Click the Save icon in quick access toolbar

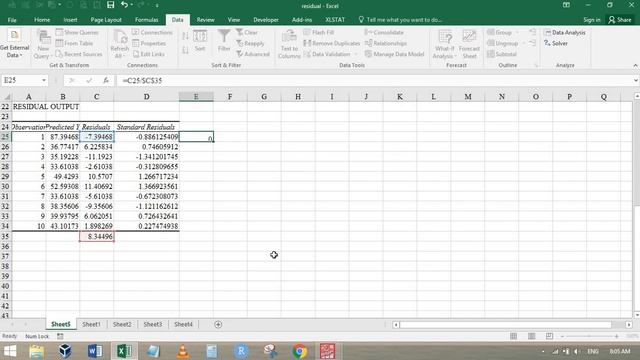click(x=110, y=5)
